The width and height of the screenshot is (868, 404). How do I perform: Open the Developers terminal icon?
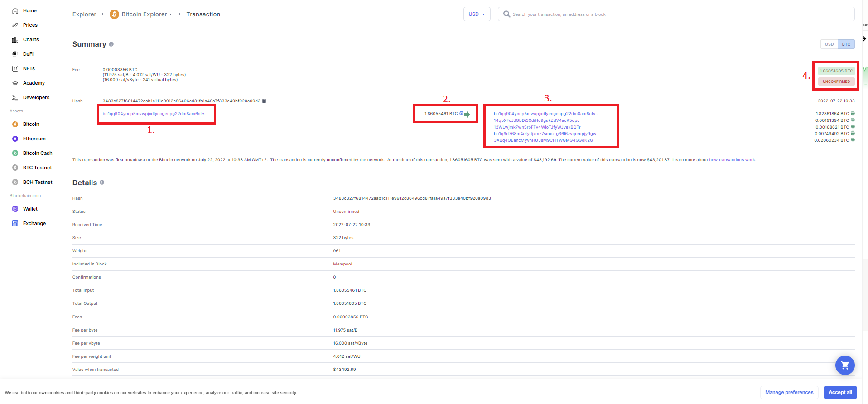coord(15,97)
